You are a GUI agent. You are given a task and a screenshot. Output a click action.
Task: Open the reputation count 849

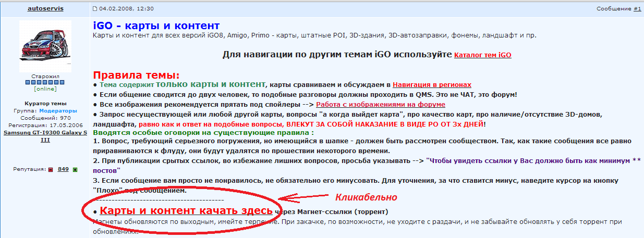[x=64, y=169]
